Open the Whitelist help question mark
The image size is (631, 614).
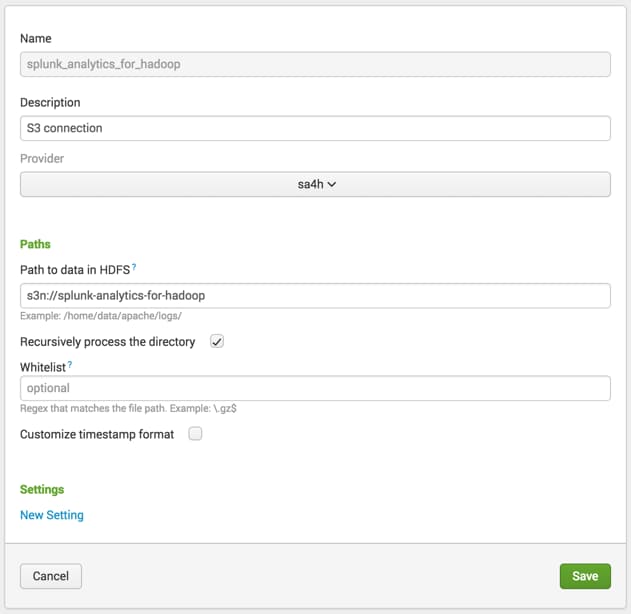click(x=70, y=364)
